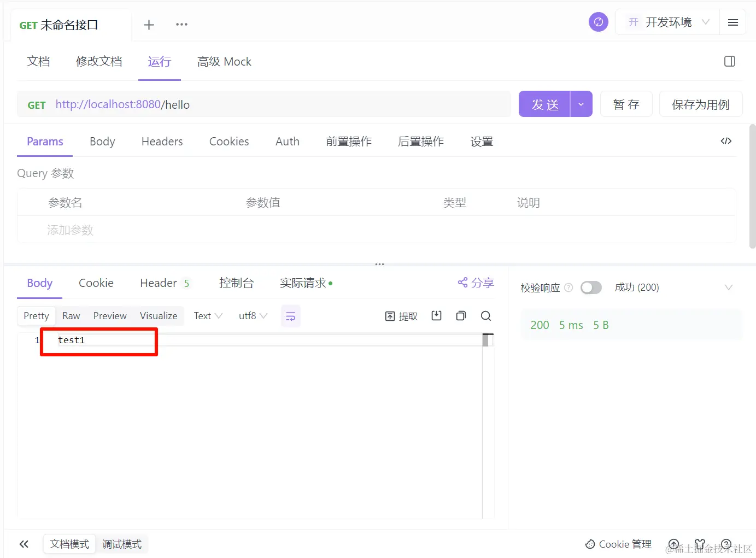This screenshot has width=756, height=558.
Task: Open 文档 tab
Action: [x=38, y=62]
